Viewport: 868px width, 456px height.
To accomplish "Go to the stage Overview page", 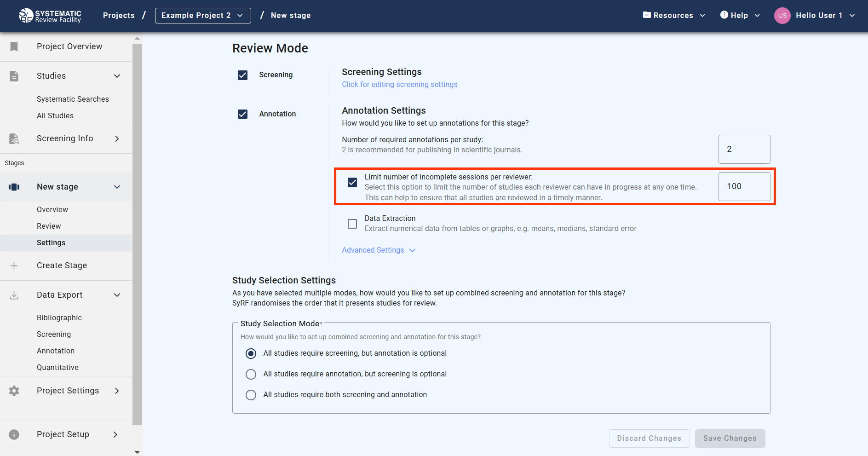I will coord(52,209).
